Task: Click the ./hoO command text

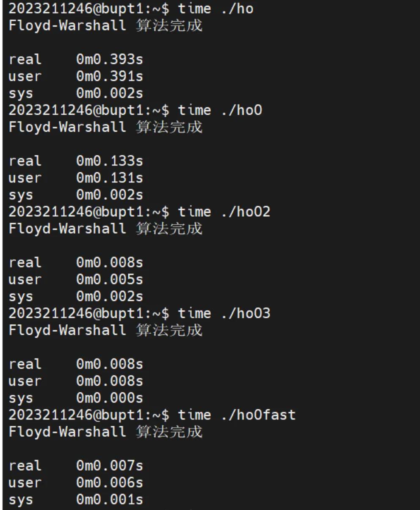Action: point(241,110)
